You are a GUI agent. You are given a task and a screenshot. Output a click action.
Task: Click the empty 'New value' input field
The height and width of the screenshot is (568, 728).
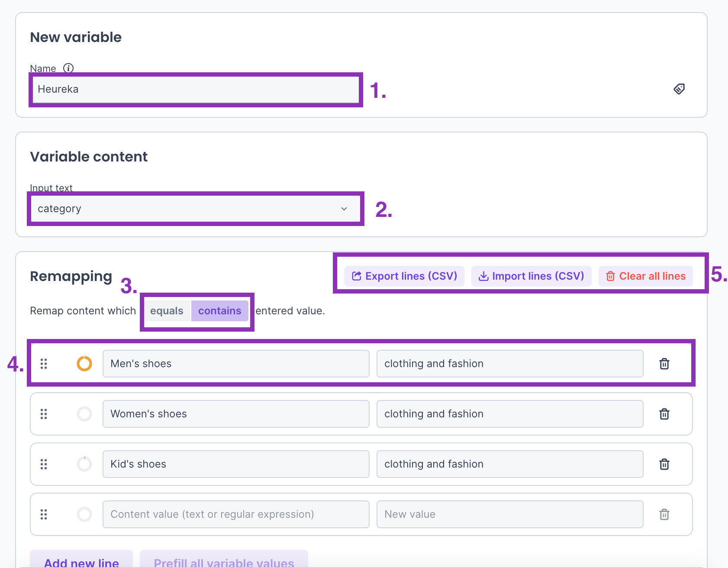click(x=509, y=514)
